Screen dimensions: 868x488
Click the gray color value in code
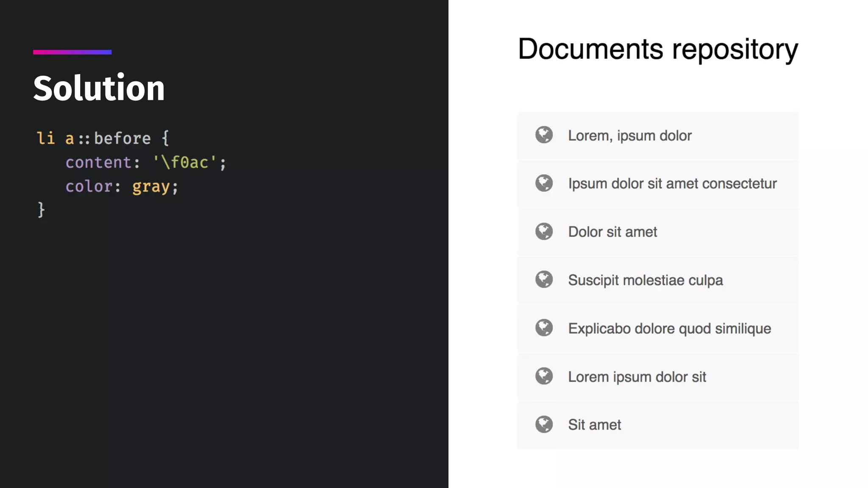[x=151, y=187]
